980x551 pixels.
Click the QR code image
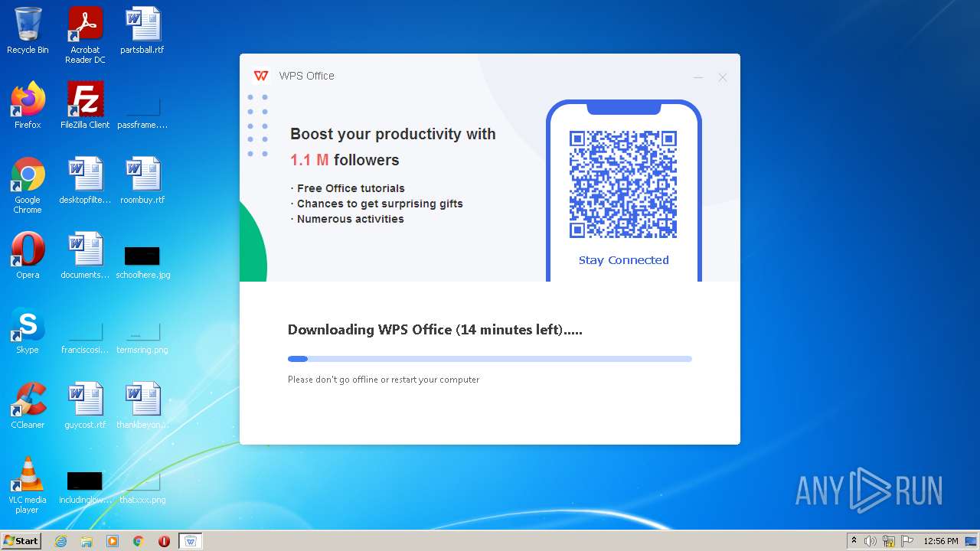point(623,184)
